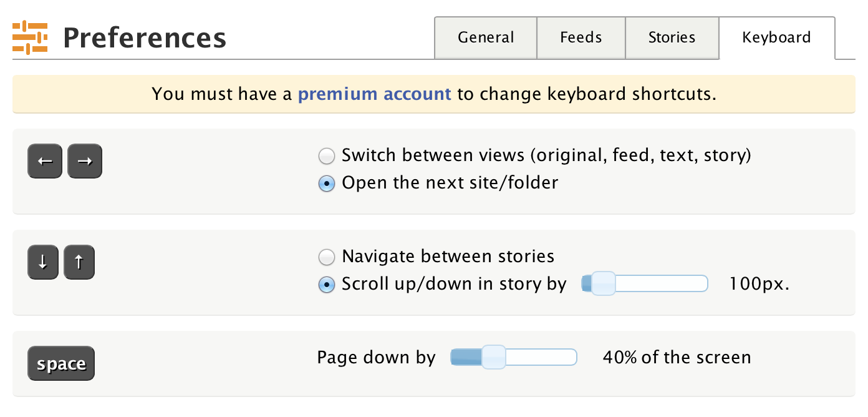Open the premium account link
868x417 pixels.
(374, 94)
